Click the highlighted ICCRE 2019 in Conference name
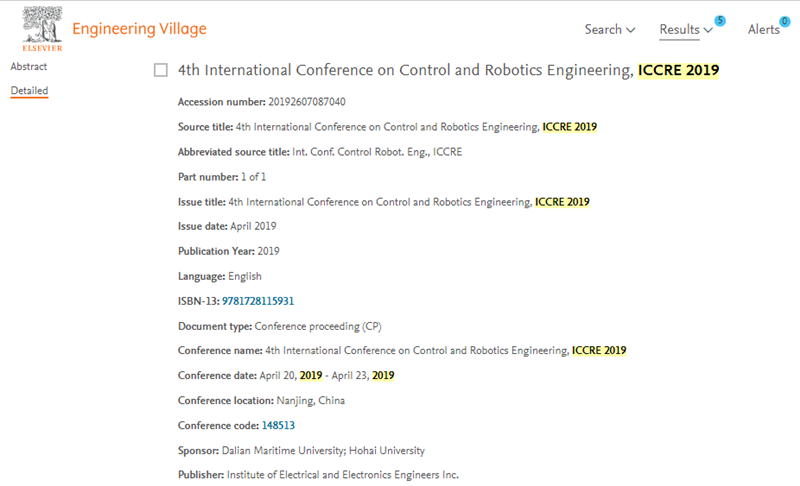 coord(599,350)
